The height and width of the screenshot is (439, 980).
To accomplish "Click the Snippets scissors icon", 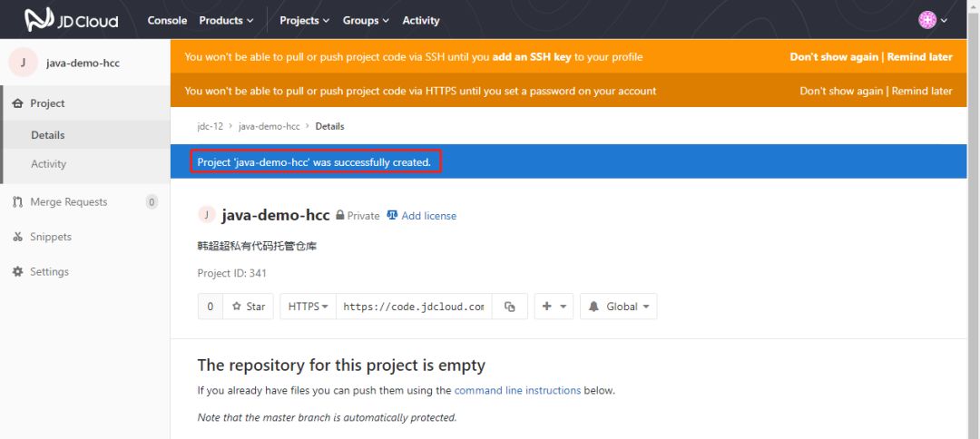I will (x=17, y=237).
